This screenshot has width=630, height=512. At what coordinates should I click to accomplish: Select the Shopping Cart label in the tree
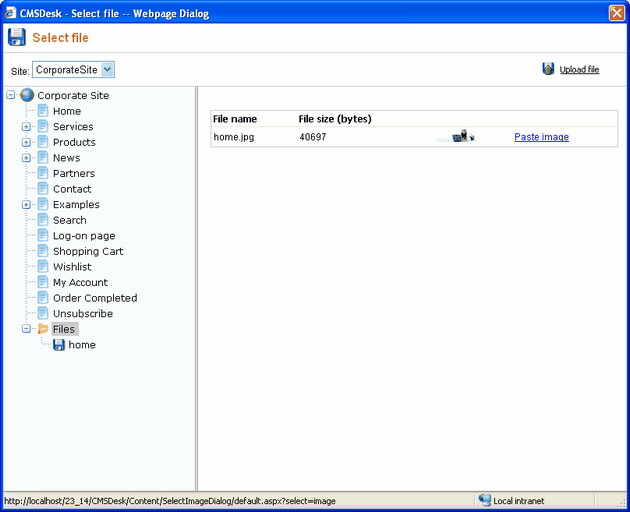[88, 251]
